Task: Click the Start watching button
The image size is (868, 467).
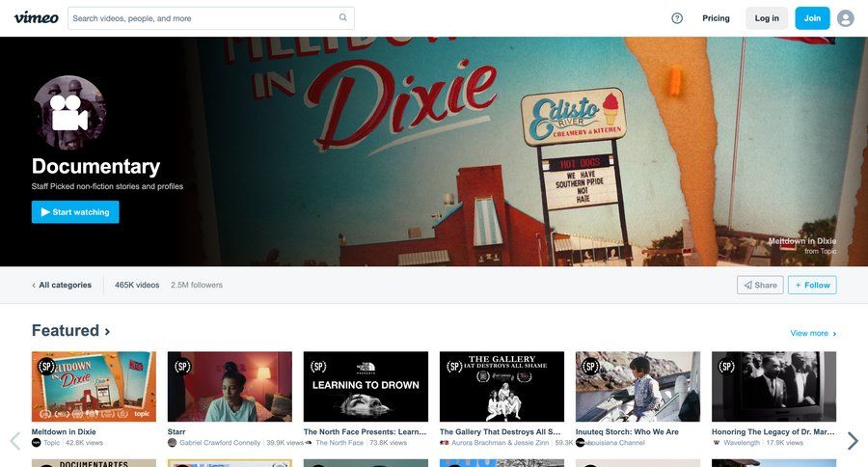Action: click(75, 212)
